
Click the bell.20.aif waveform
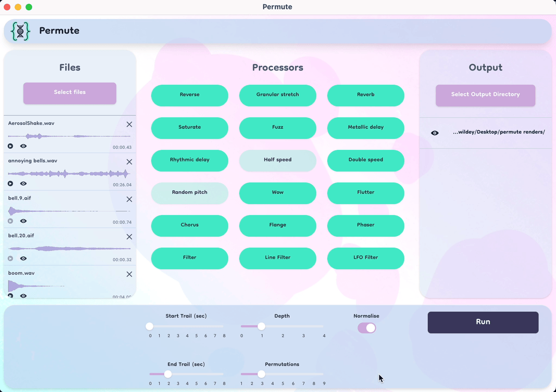69,249
